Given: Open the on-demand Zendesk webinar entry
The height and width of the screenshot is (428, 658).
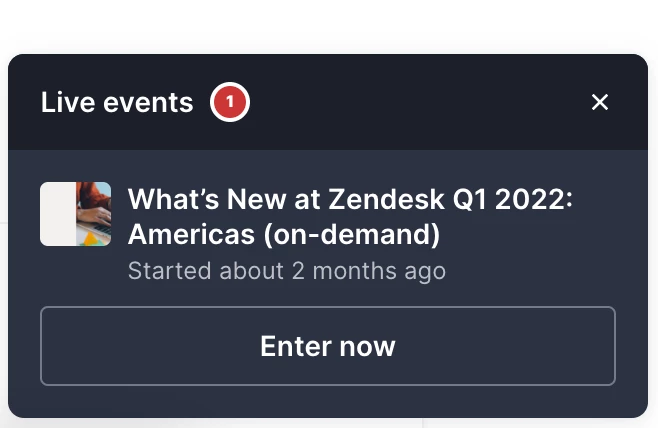Looking at the screenshot, I should click(x=350, y=216).
